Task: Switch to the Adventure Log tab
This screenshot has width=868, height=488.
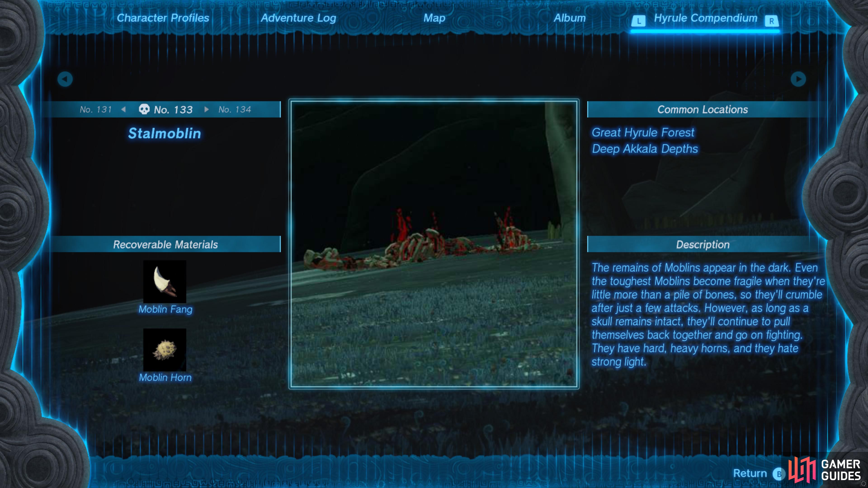Action: [x=298, y=18]
